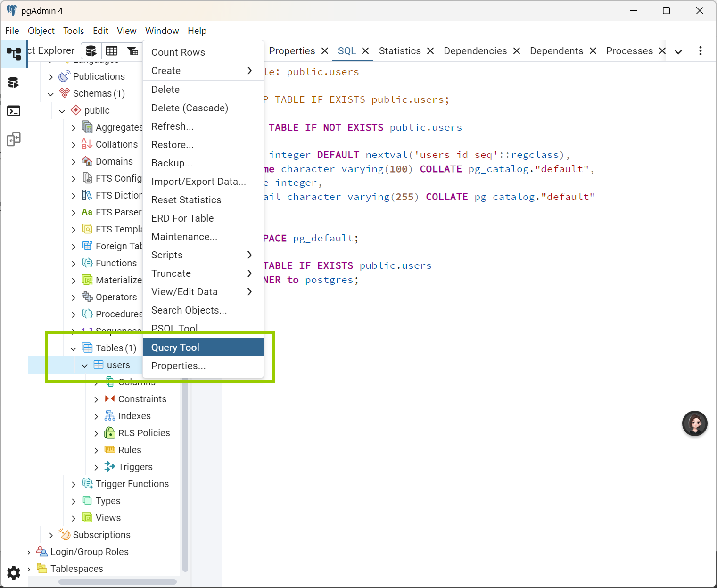Click the Operators node icon
The width and height of the screenshot is (717, 588).
coord(87,297)
